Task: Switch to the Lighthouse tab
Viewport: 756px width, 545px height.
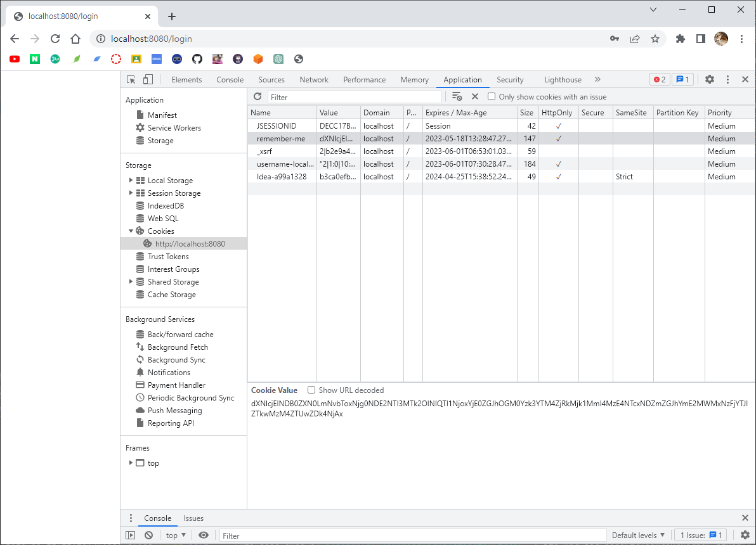Action: click(x=563, y=79)
